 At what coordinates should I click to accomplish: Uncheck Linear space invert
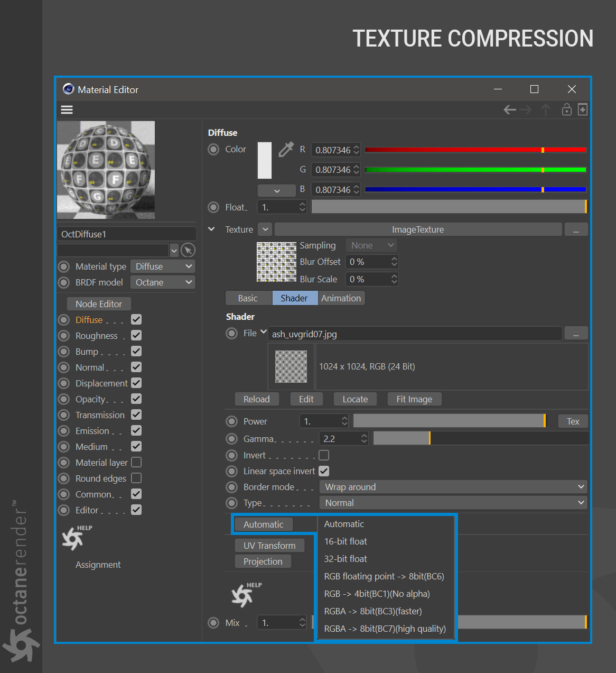pos(324,471)
